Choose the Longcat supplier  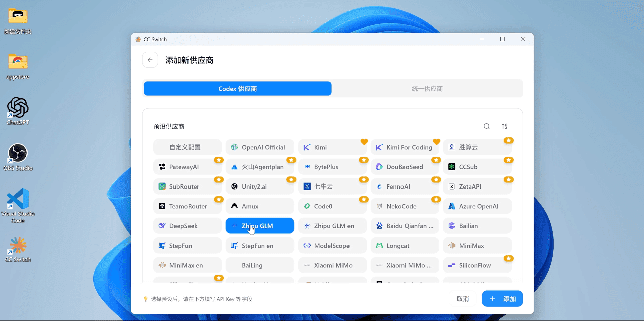[405, 246]
